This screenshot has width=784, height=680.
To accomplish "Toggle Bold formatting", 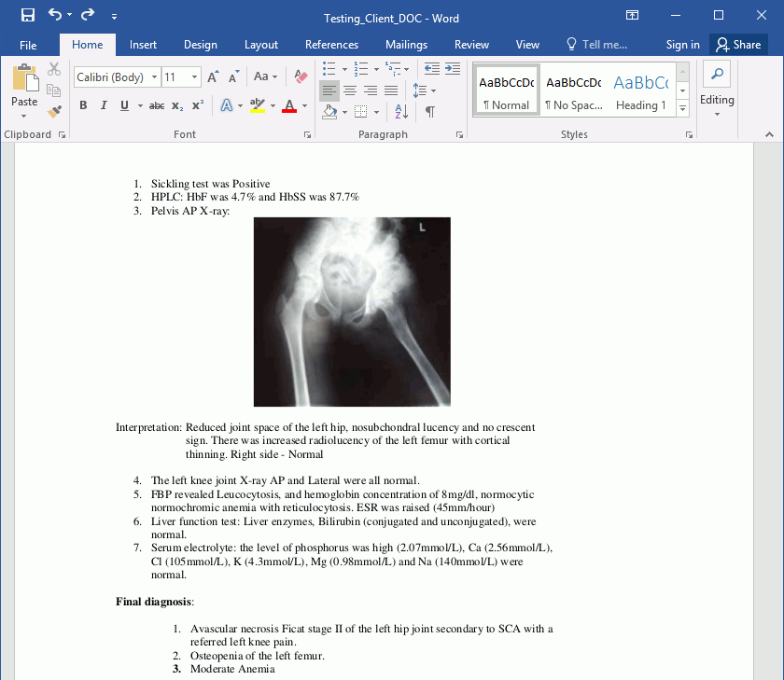I will pos(83,105).
